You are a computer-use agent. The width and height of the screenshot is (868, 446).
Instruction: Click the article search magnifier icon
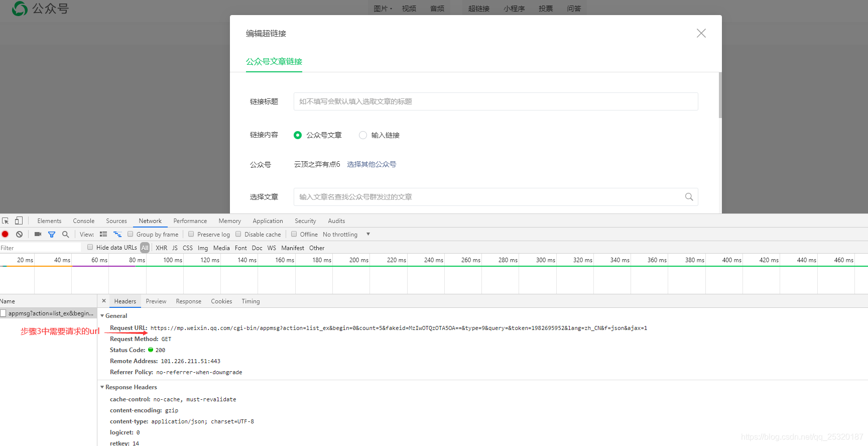click(x=689, y=197)
